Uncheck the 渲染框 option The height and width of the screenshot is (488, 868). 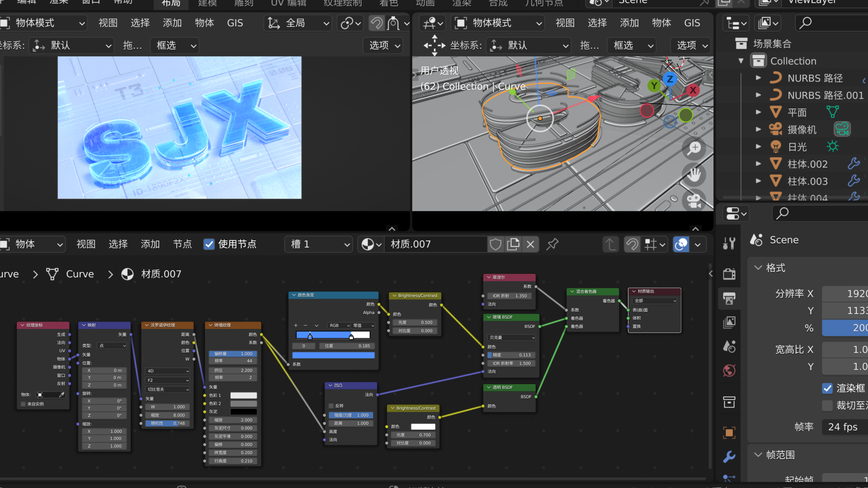click(x=828, y=388)
